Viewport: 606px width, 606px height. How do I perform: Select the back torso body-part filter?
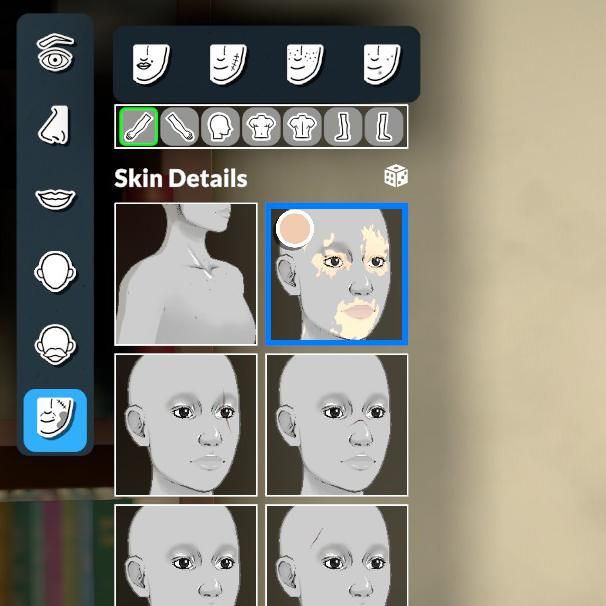click(302, 126)
